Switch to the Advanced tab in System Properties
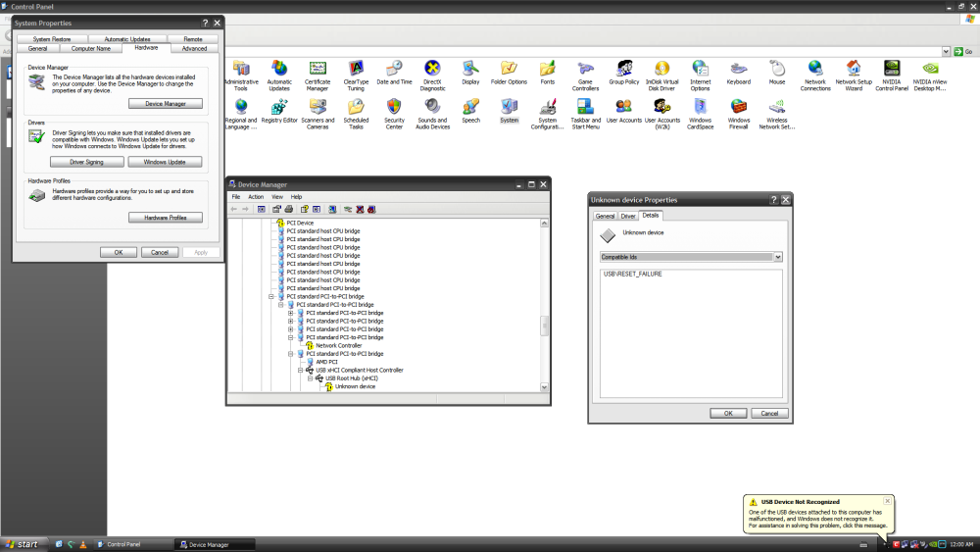The width and height of the screenshot is (980, 552). click(x=194, y=48)
